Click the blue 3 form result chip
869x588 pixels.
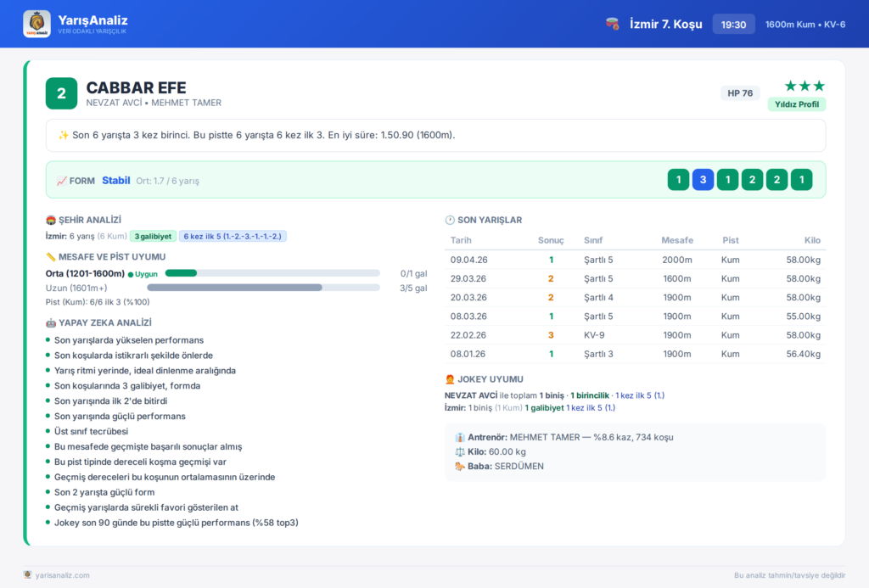[703, 180]
